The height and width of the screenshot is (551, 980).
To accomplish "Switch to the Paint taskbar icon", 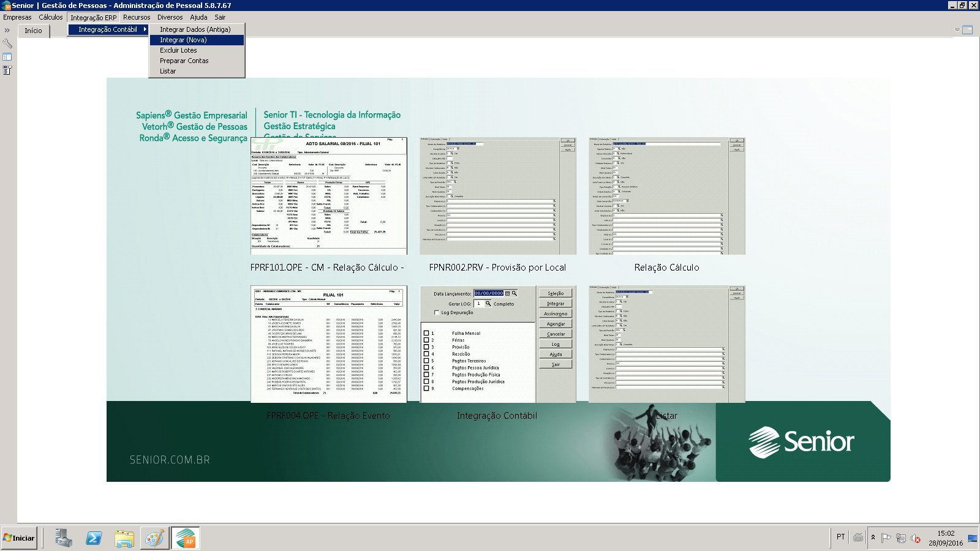I will (x=154, y=538).
